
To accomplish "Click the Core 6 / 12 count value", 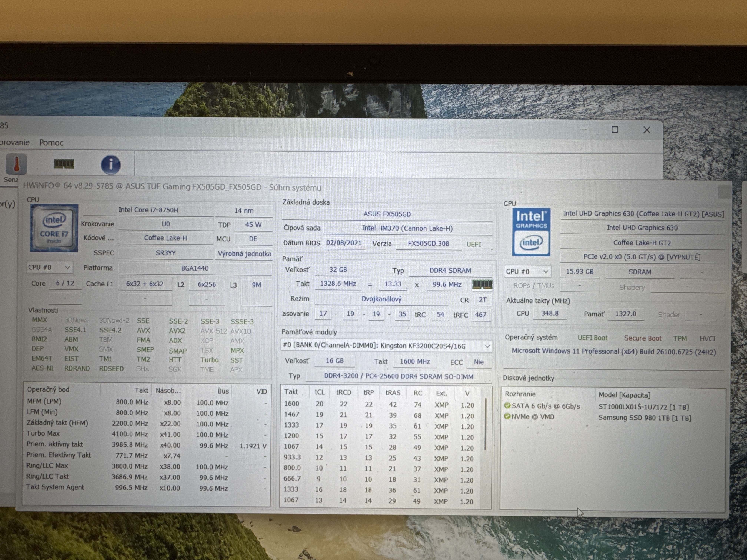I will click(x=65, y=283).
